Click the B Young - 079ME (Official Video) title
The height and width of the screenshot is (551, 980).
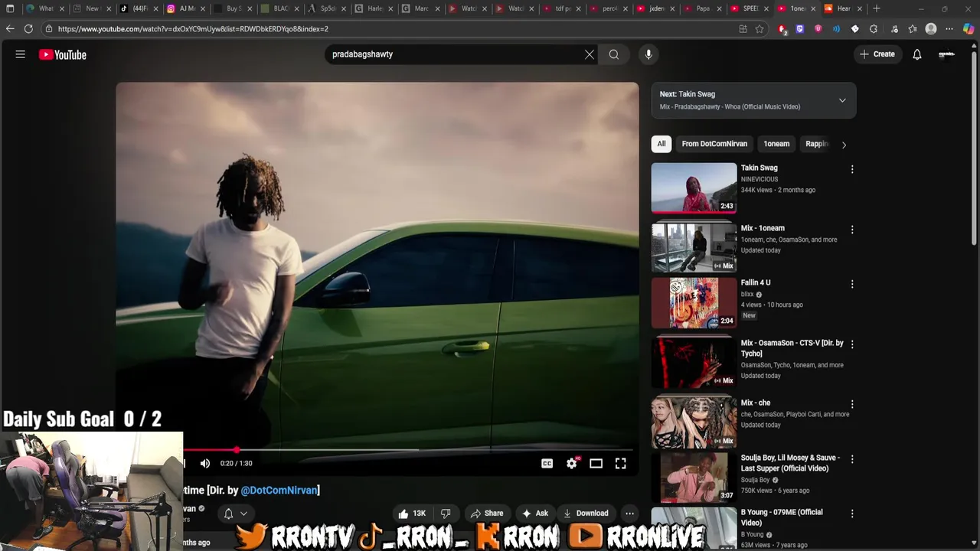coord(782,517)
